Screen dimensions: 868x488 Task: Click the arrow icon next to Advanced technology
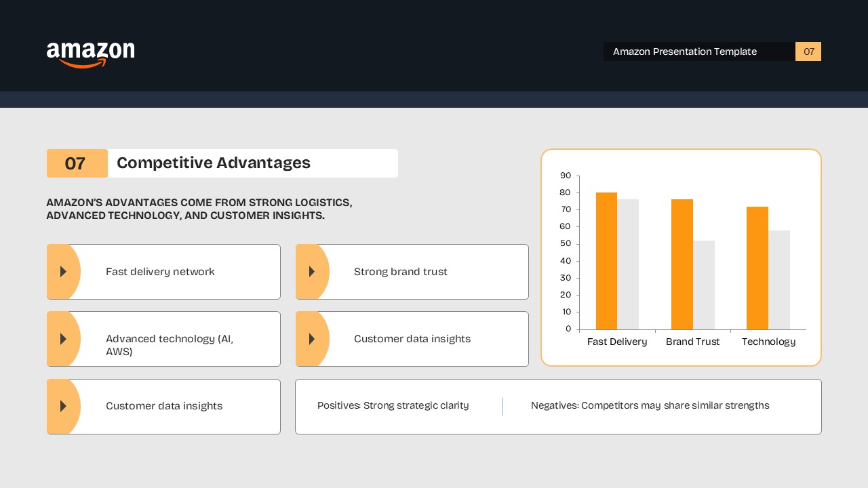64,339
